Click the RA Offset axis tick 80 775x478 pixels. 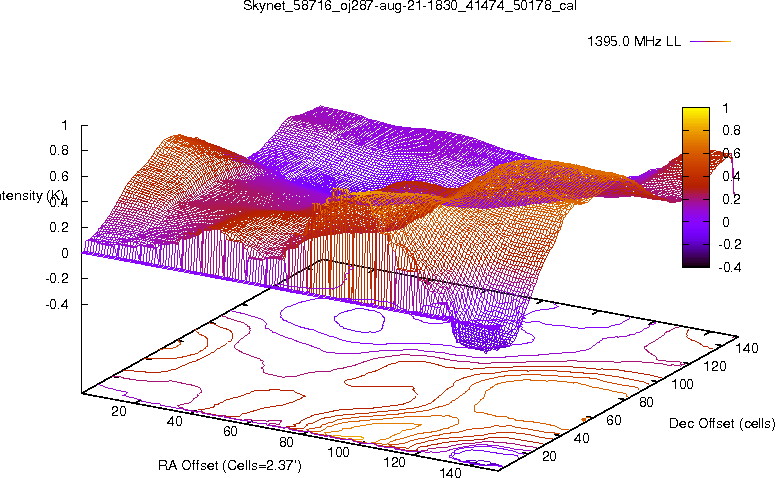286,441
